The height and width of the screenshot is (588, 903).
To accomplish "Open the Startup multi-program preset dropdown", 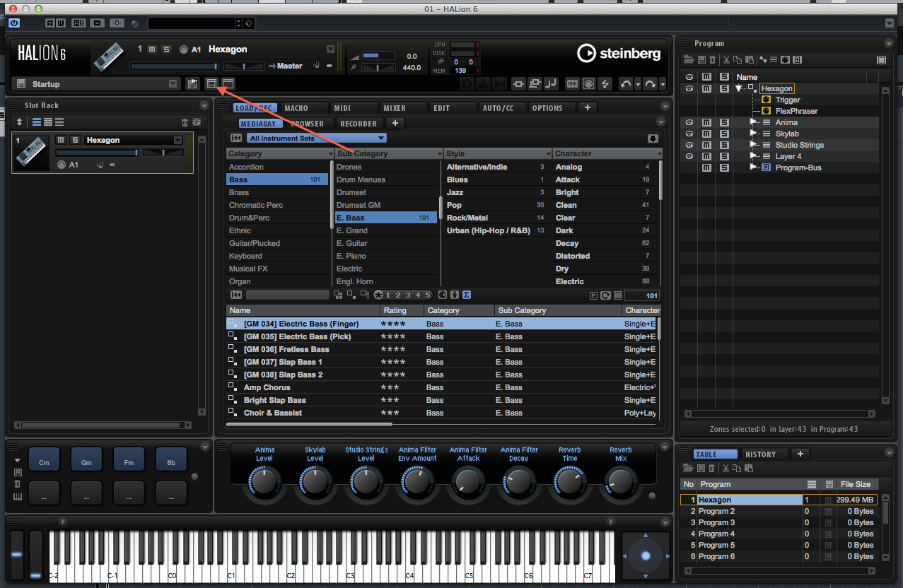I will 173,84.
